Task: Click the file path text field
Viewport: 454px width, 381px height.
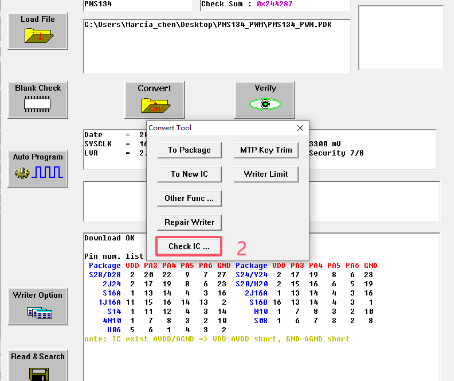Action: pyautogui.click(x=217, y=46)
